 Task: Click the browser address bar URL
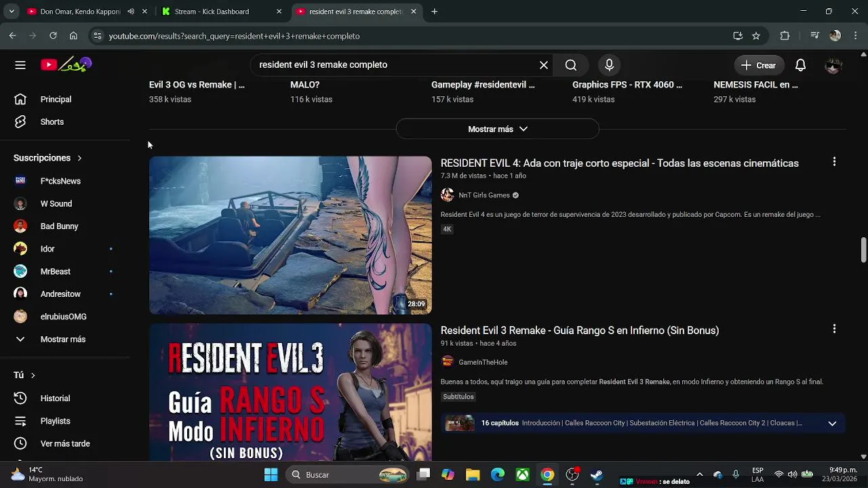(x=234, y=36)
